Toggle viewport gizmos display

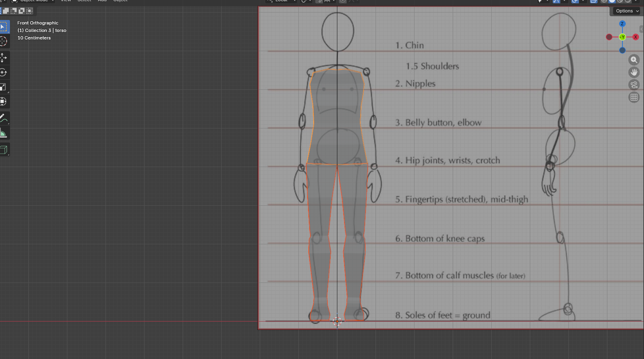point(556,1)
